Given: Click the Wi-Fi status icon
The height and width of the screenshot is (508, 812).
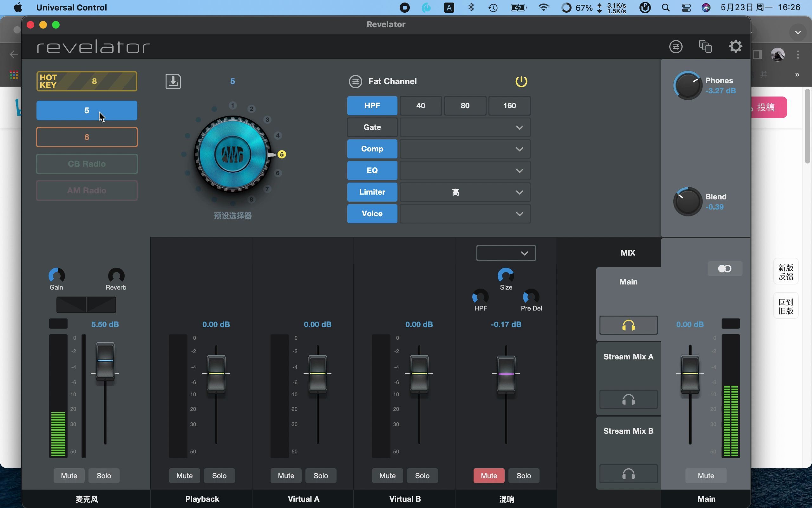Looking at the screenshot, I should (543, 7).
